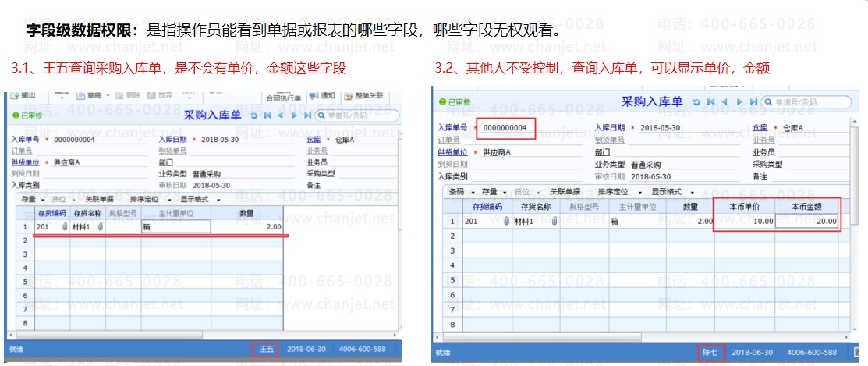
Task: Click the 仓库 link in right form
Action: [x=761, y=127]
